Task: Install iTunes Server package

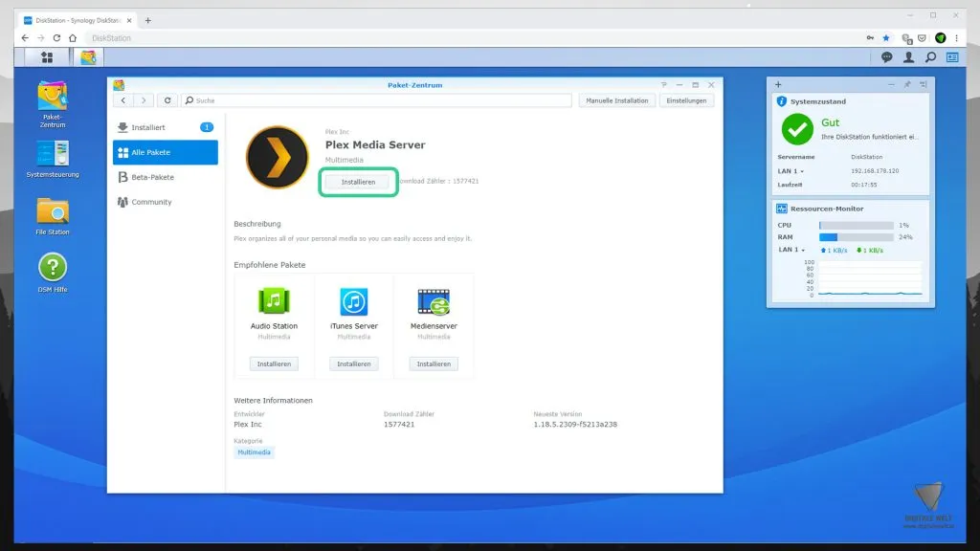Action: [354, 364]
